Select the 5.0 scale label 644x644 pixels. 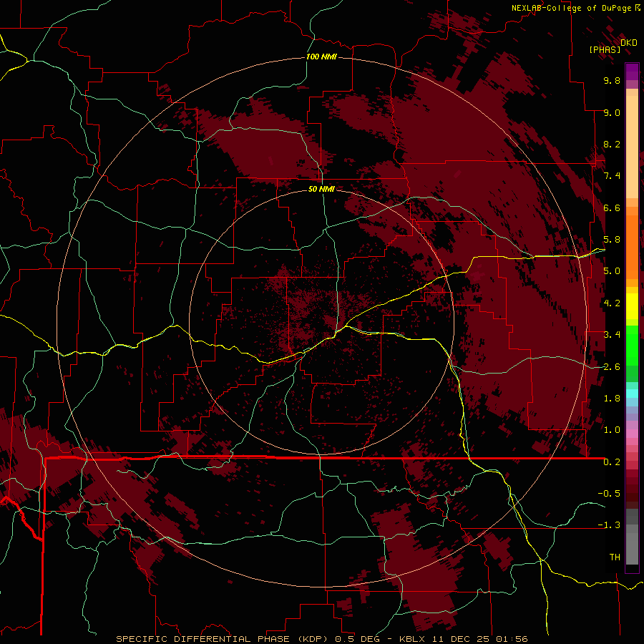[612, 271]
